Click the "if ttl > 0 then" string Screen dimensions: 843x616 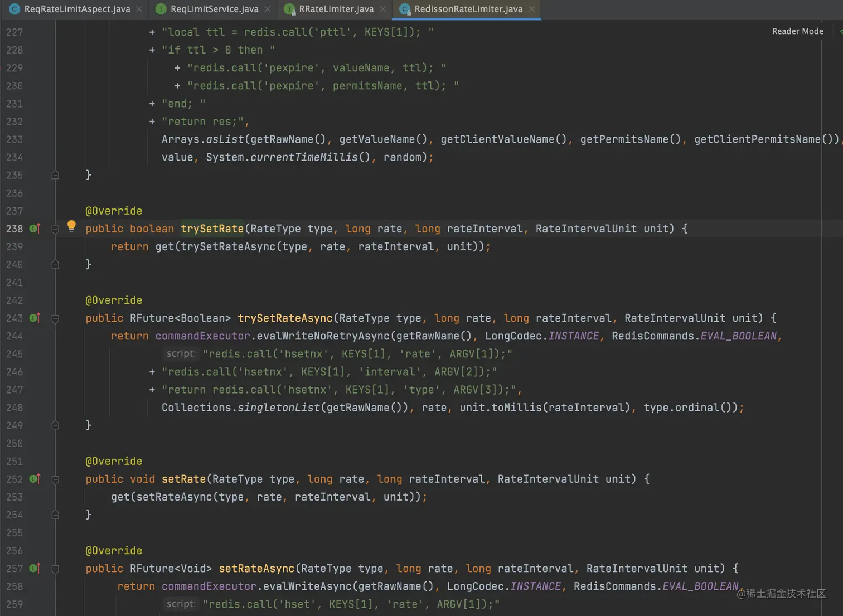pyautogui.click(x=219, y=50)
